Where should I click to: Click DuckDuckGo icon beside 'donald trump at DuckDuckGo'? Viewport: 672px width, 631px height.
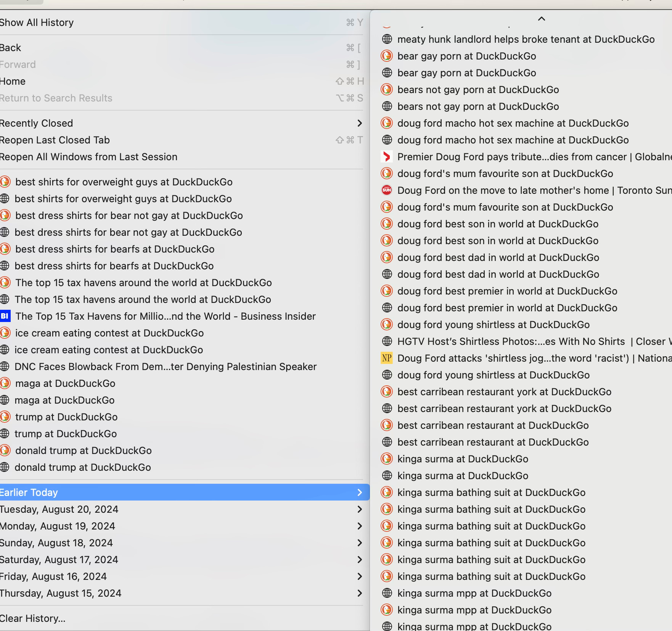(x=5, y=451)
